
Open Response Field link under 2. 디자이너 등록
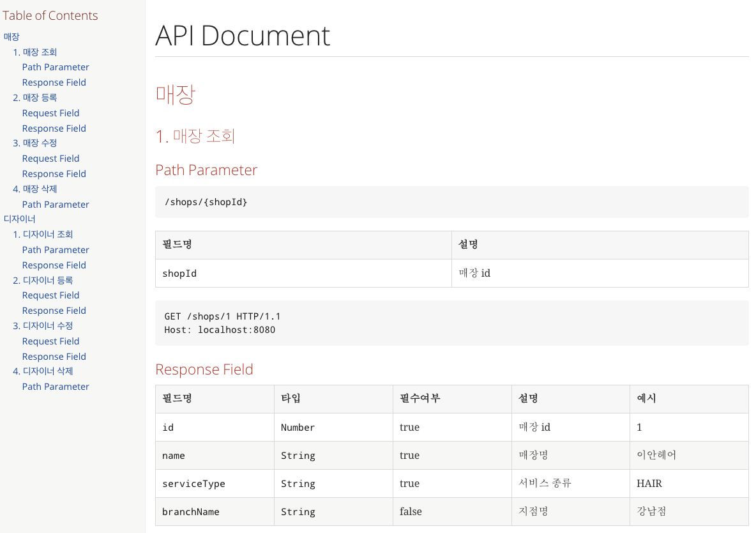[x=54, y=311]
